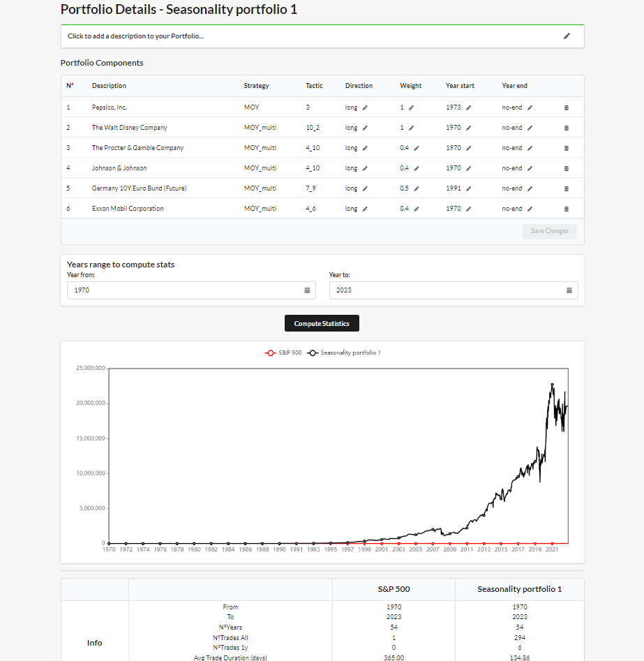Click the Info section label in stats table
This screenshot has width=644, height=661.
(94, 643)
